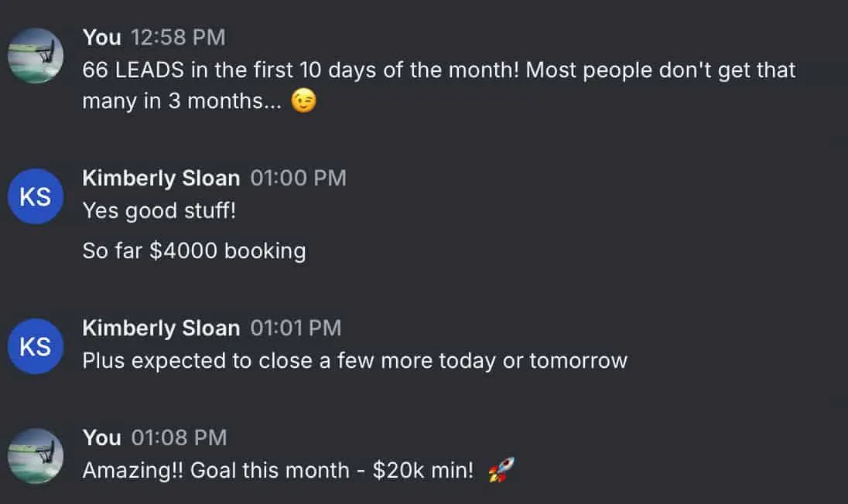Click the 01:08 PM timestamp

[179, 438]
